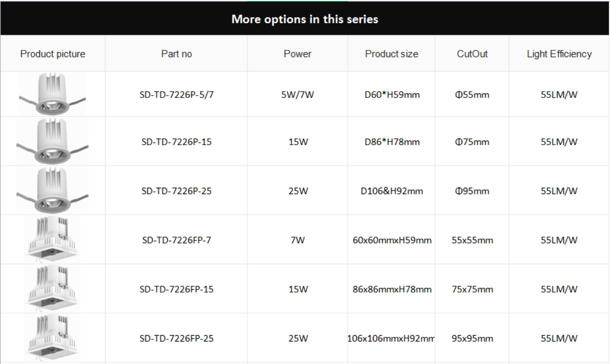Click the CutOut column header
Screen dimensions: 610x364
(x=472, y=54)
